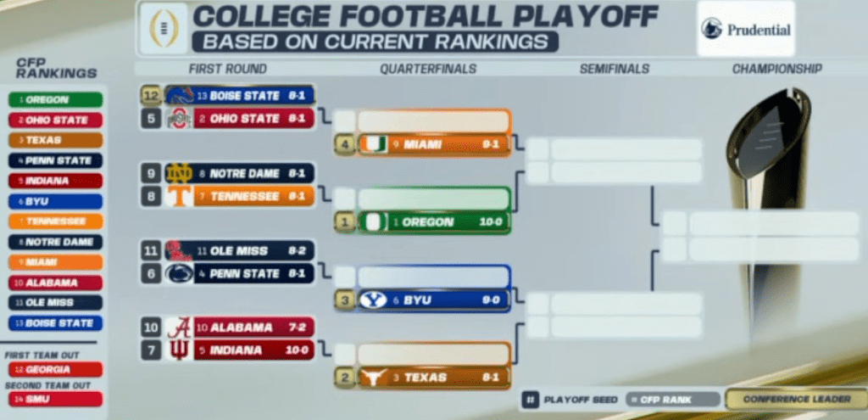Click the College Football Playoff logo
This screenshot has height=420, width=868.
[164, 29]
